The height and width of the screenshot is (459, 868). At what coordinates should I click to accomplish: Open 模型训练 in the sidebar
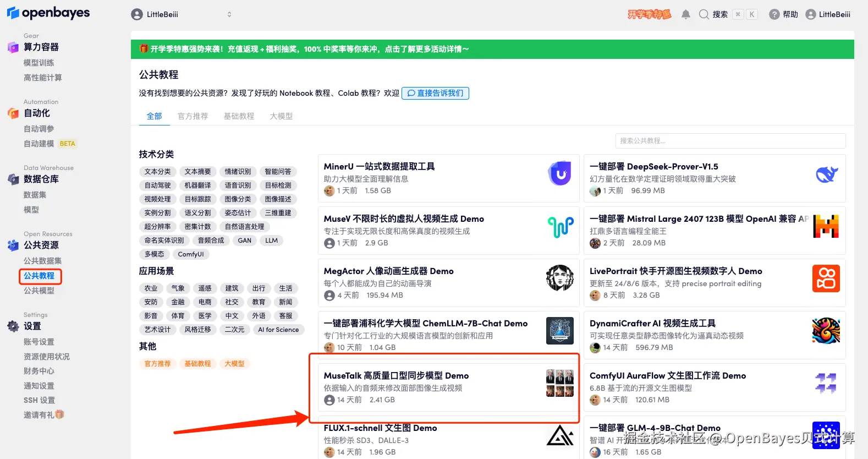click(x=39, y=63)
